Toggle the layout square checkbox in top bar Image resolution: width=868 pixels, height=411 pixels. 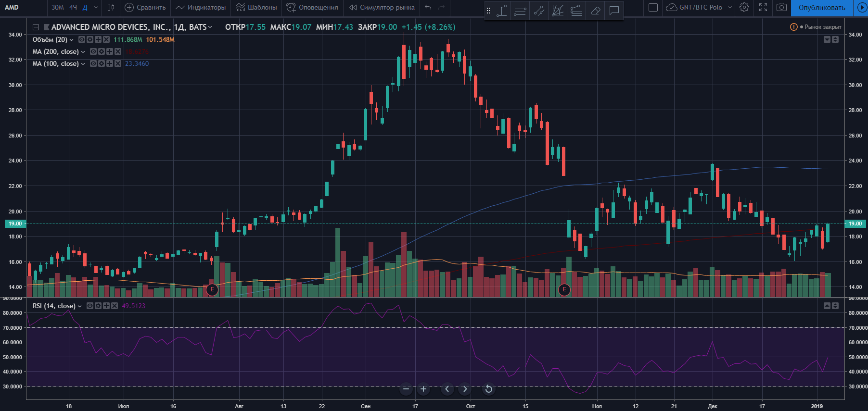[x=653, y=7]
